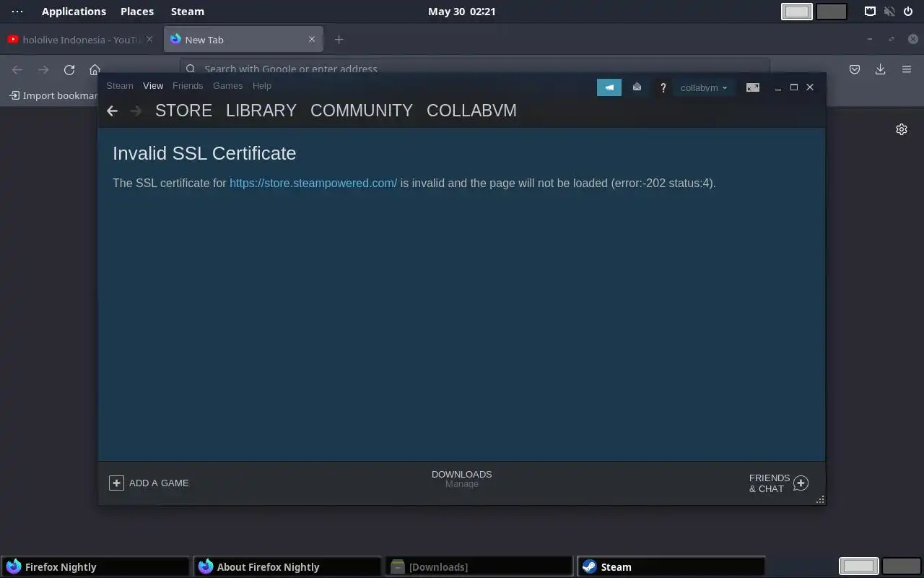Image resolution: width=924 pixels, height=578 pixels.
Task: Open Firefox hamburger menu
Action: 907,69
